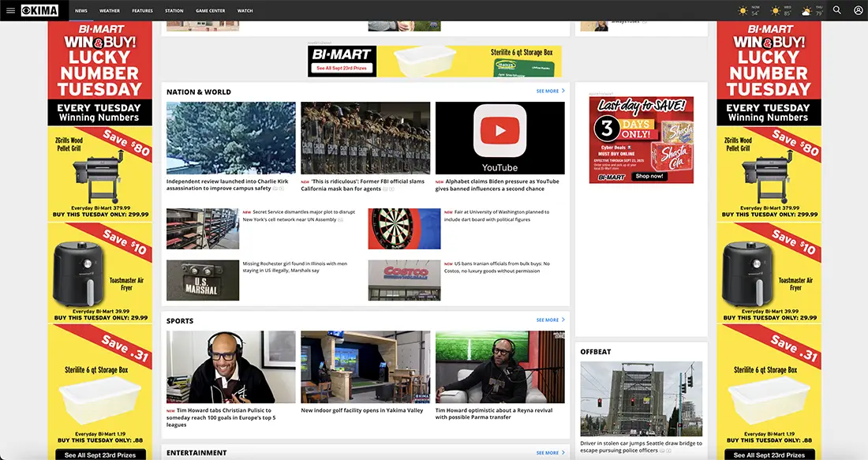Open the user account icon

click(x=858, y=10)
